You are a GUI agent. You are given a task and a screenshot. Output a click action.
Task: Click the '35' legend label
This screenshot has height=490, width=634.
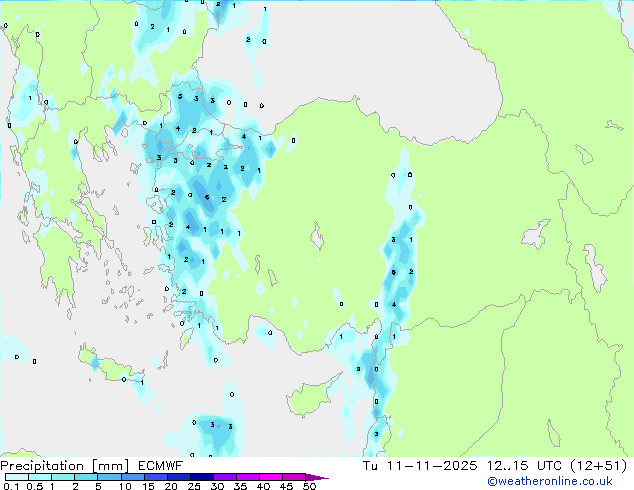coord(240,486)
